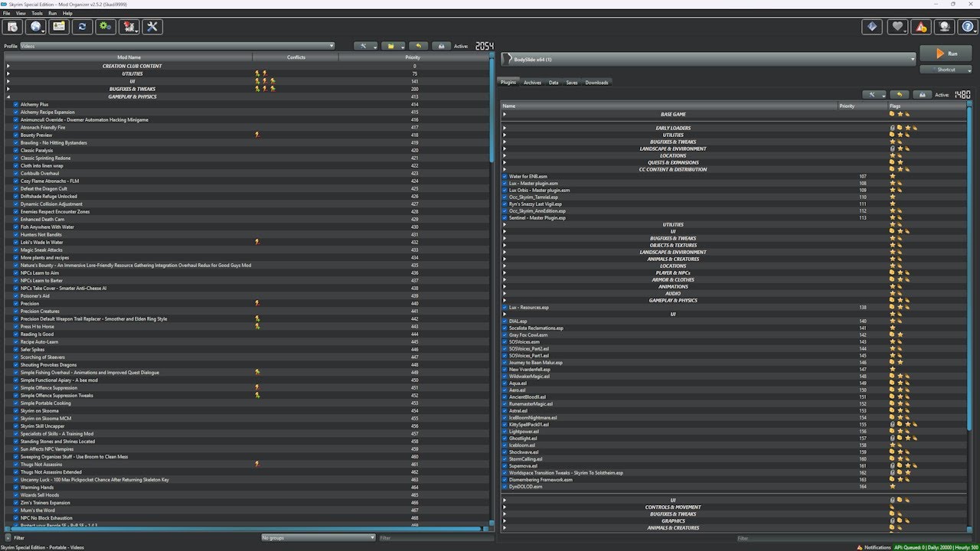Image resolution: width=980 pixels, height=551 pixels.
Task: Click the Filter toggle button at bottom left
Action: coord(8,538)
